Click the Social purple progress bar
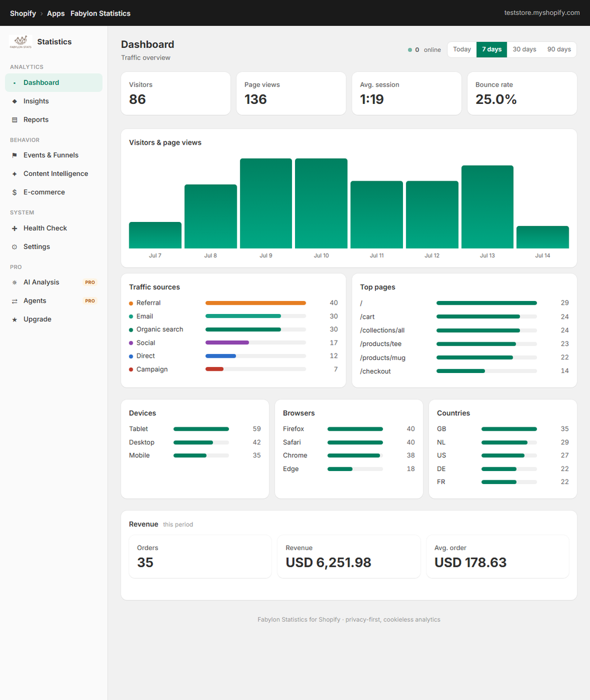The height and width of the screenshot is (700, 590). pyautogui.click(x=227, y=343)
